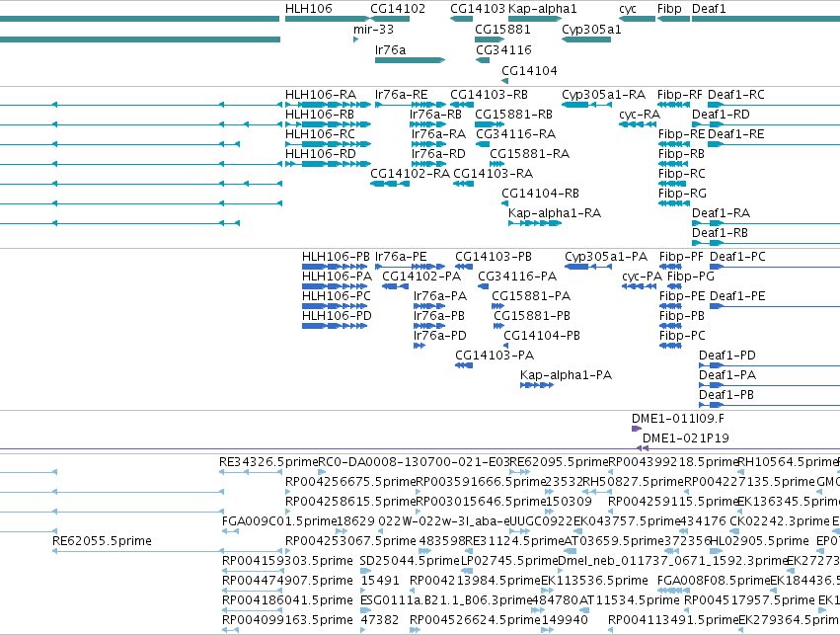Select EST label RP004159303.5prime
Screen dimensions: 840x635
click(x=287, y=561)
